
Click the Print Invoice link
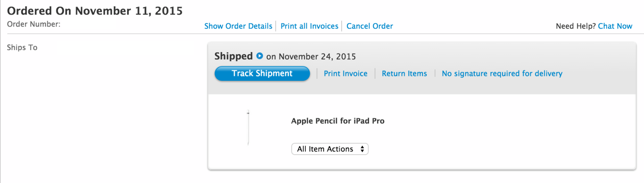click(346, 74)
